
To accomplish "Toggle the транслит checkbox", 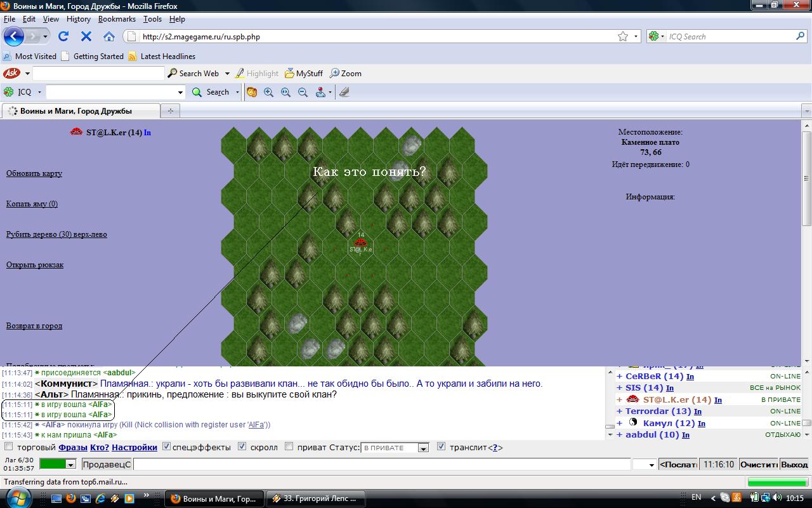I will click(442, 446).
